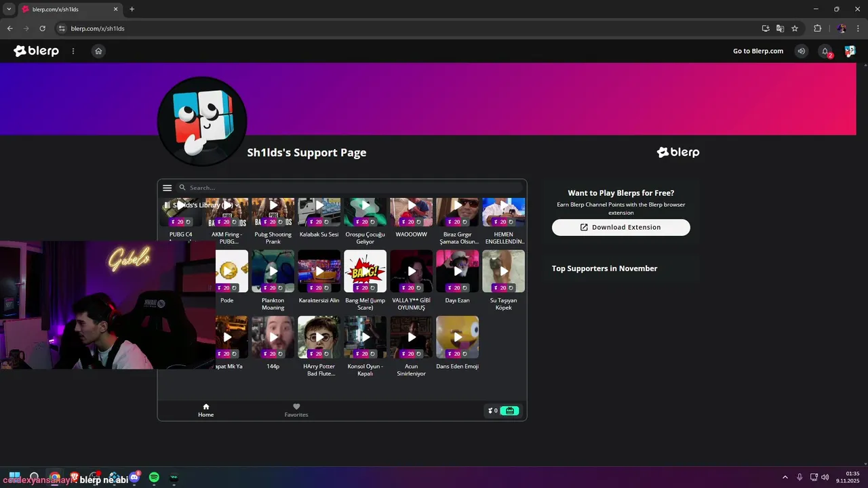Click the address bar URL
Viewport: 868px width, 488px height.
tap(98, 28)
